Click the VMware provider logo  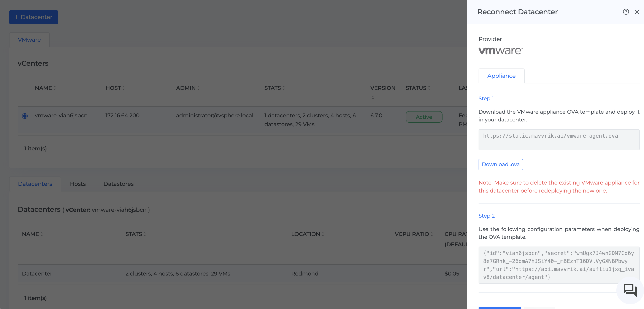coord(500,51)
